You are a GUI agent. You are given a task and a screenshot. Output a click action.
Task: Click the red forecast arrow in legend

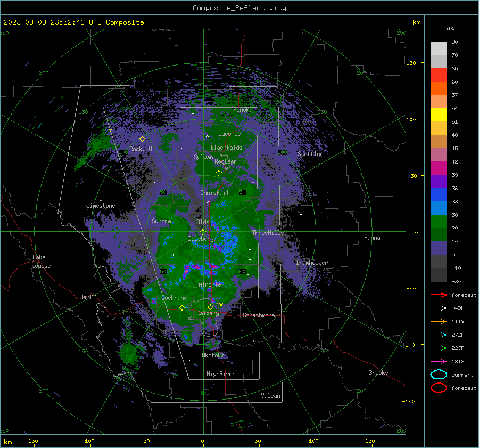coord(439,295)
